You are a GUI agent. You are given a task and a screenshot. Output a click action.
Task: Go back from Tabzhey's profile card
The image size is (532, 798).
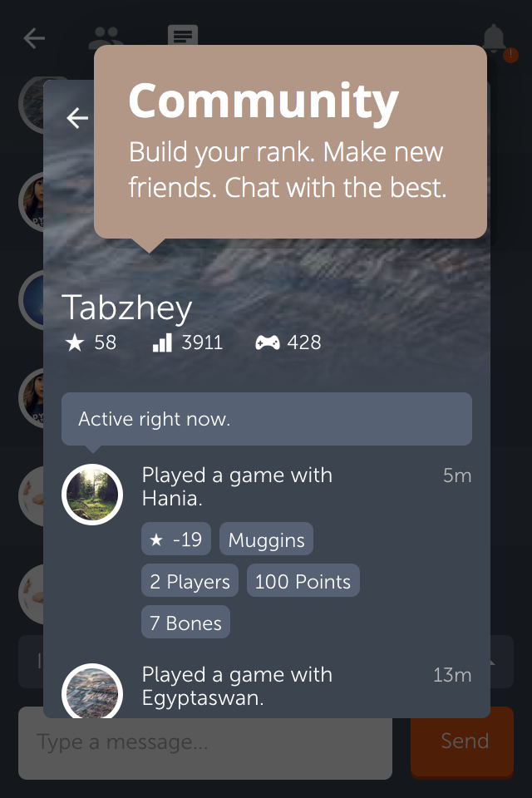76,118
